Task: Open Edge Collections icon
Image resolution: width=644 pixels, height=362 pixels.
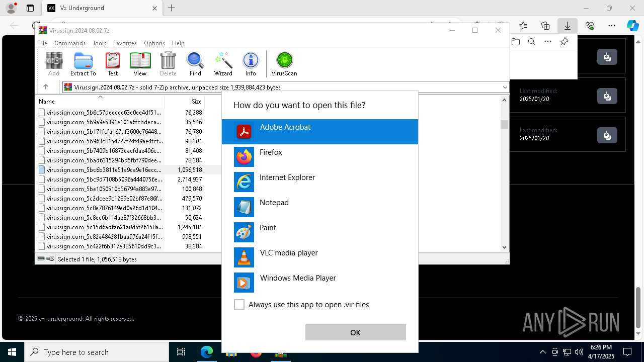Action: 545,26
